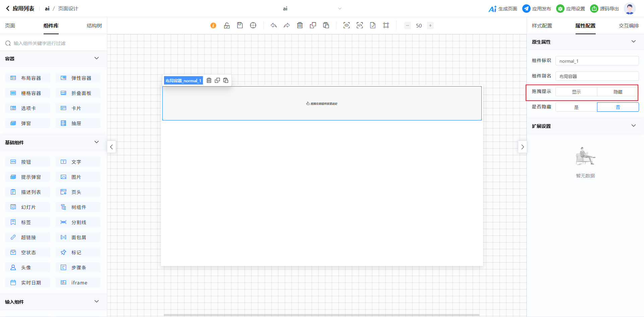This screenshot has height=317, width=644.
Task: Set 拖拽提示 to 显示
Action: [x=576, y=92]
